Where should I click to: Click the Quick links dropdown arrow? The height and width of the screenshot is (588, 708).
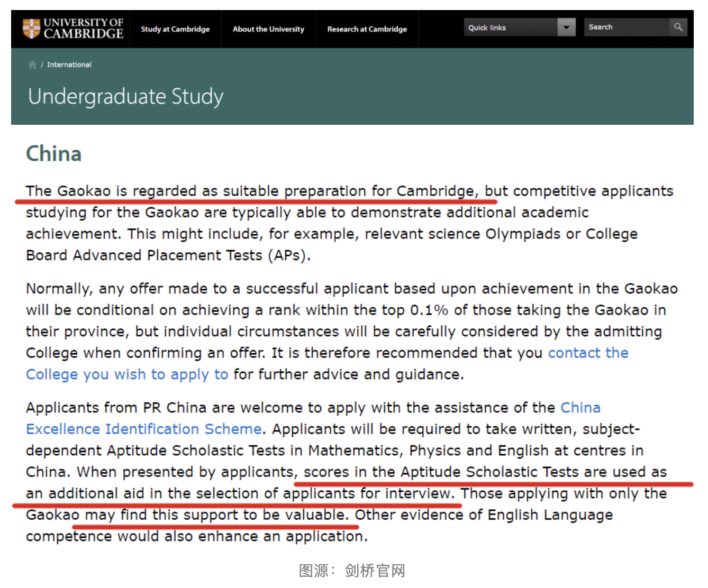pyautogui.click(x=566, y=27)
